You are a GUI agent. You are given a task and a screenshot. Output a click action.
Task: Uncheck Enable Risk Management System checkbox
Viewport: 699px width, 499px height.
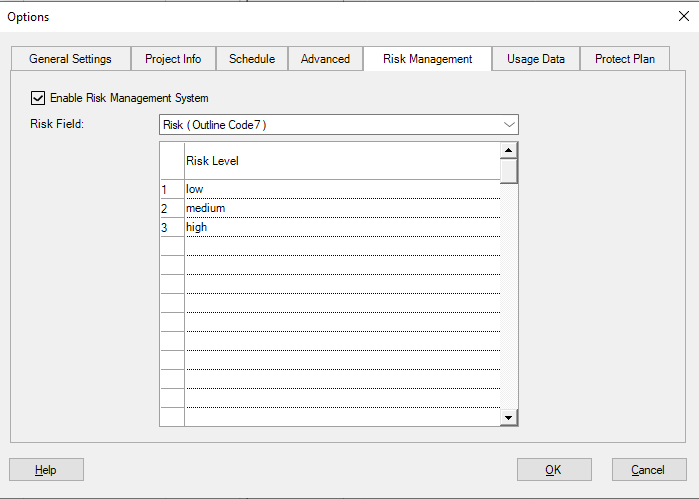38,98
